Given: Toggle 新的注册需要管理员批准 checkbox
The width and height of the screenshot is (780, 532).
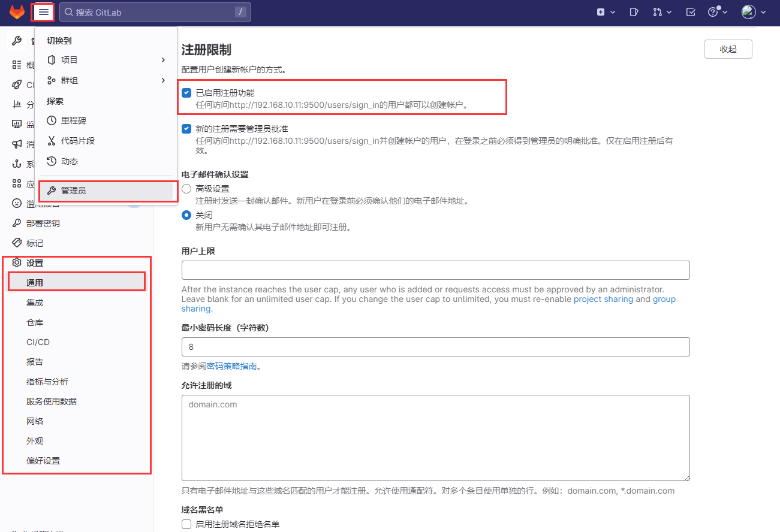Looking at the screenshot, I should (186, 129).
